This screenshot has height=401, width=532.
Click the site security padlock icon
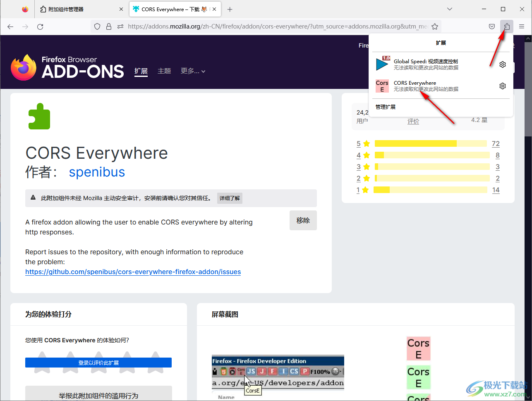109,26
